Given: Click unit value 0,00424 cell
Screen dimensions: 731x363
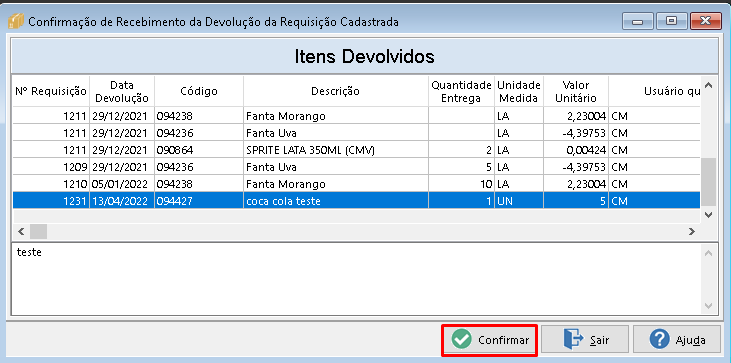Looking at the screenshot, I should coord(576,150).
